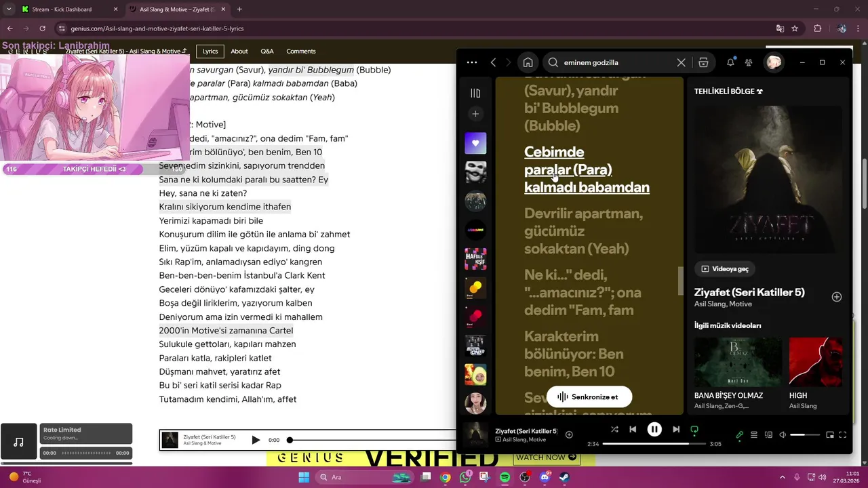Open Spotify from Windows taskbar
The width and height of the screenshot is (868, 488).
coord(505,477)
